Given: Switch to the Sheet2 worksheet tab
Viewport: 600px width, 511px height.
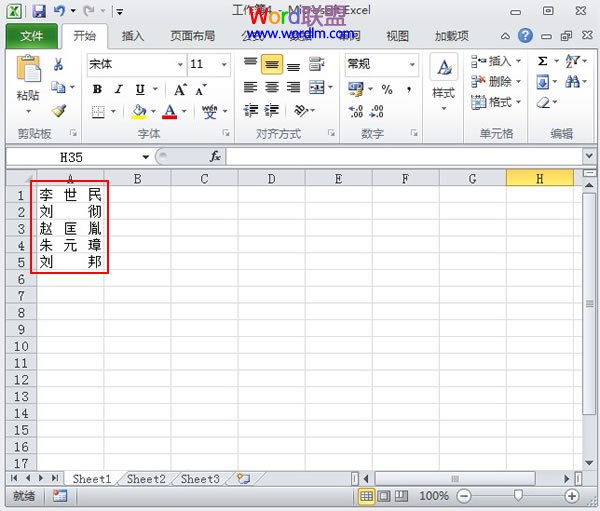Looking at the screenshot, I should pyautogui.click(x=146, y=479).
